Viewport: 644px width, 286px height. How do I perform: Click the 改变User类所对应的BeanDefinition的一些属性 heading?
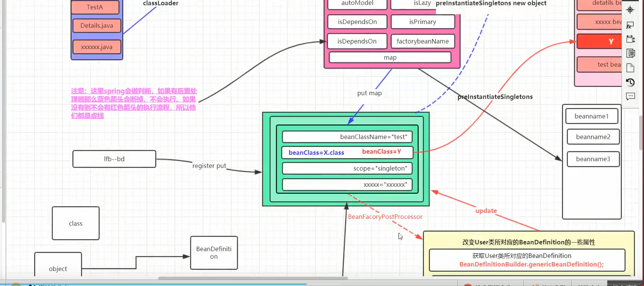coord(529,242)
